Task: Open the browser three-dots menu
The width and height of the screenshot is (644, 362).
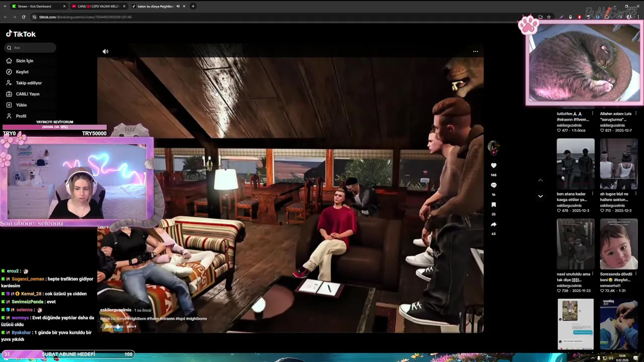Action: 639,17
